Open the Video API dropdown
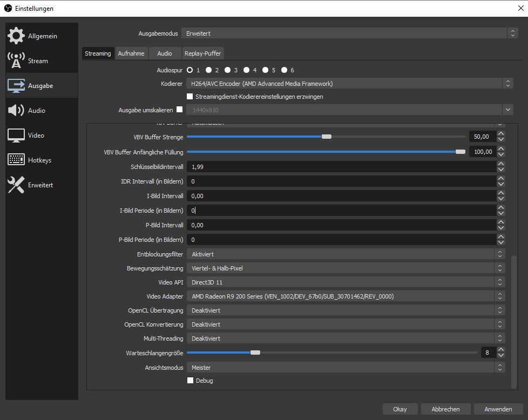 coord(346,282)
